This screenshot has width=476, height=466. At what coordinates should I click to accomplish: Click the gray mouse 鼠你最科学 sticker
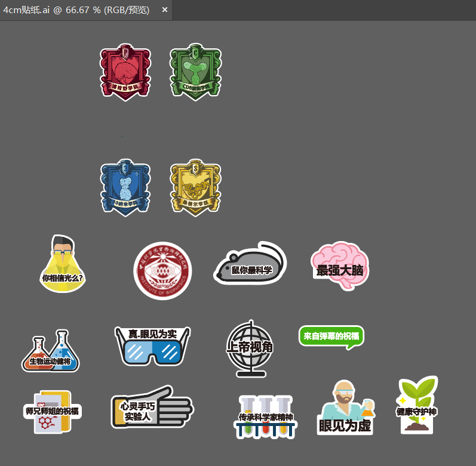[x=250, y=263]
